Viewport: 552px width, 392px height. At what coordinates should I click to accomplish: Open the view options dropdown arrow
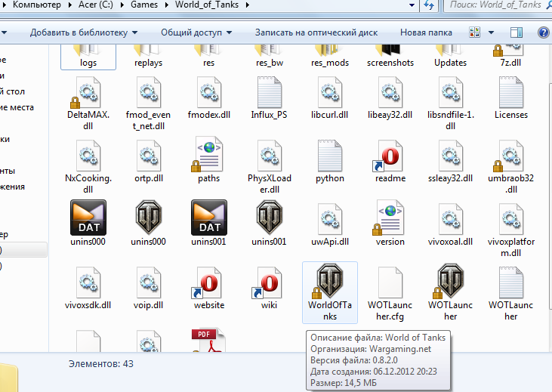(491, 32)
